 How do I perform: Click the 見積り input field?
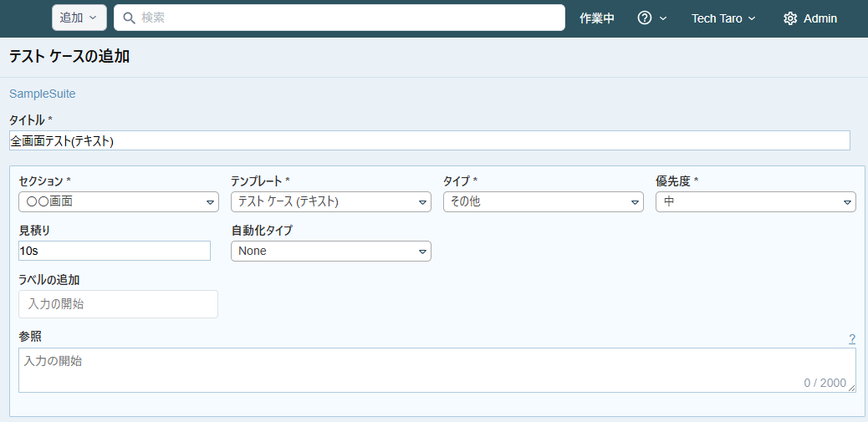tap(115, 251)
